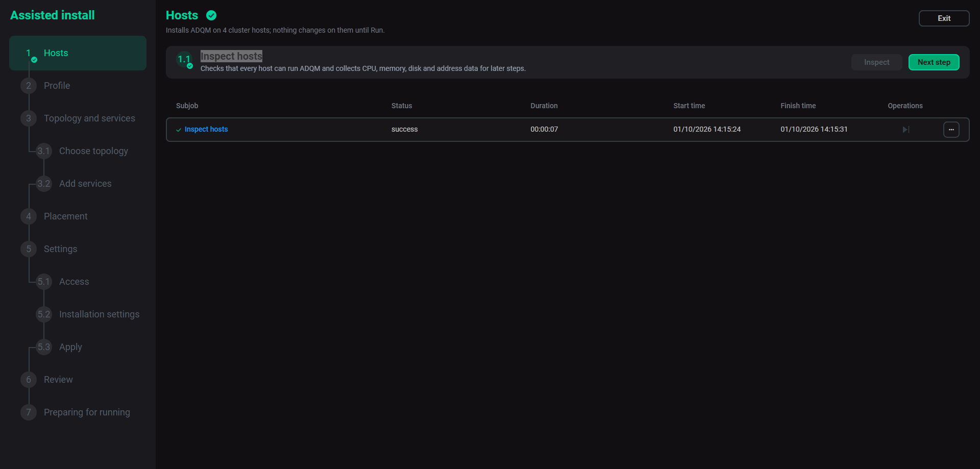The width and height of the screenshot is (980, 469).
Task: Click the Finish time column header
Action: (798, 106)
